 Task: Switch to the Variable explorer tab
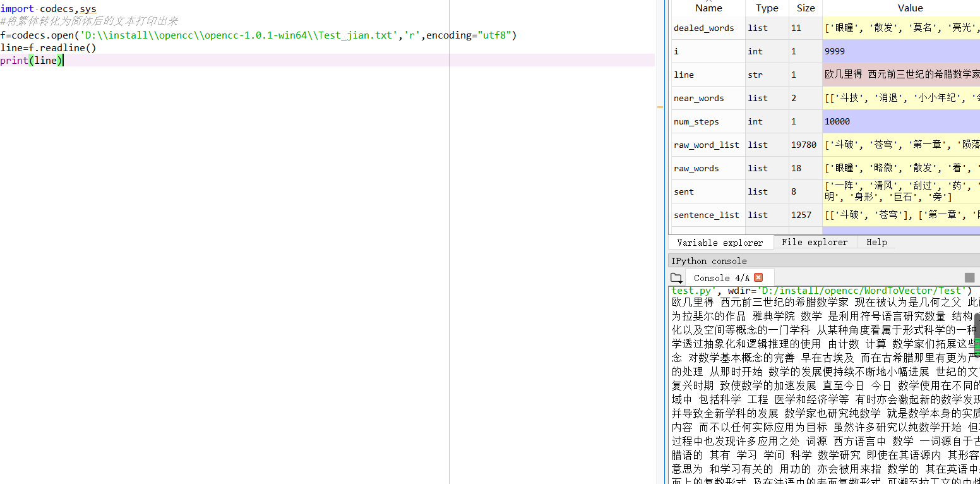coord(720,243)
